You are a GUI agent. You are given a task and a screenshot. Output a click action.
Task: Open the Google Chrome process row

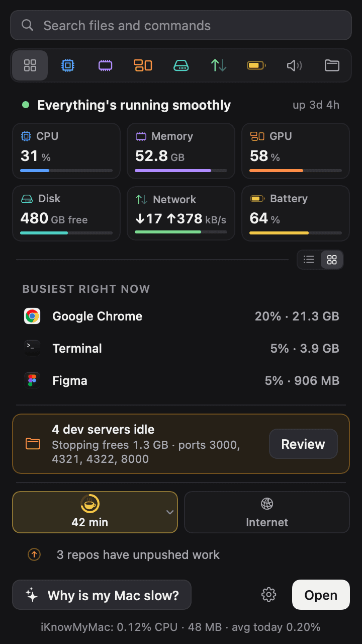coord(181,316)
